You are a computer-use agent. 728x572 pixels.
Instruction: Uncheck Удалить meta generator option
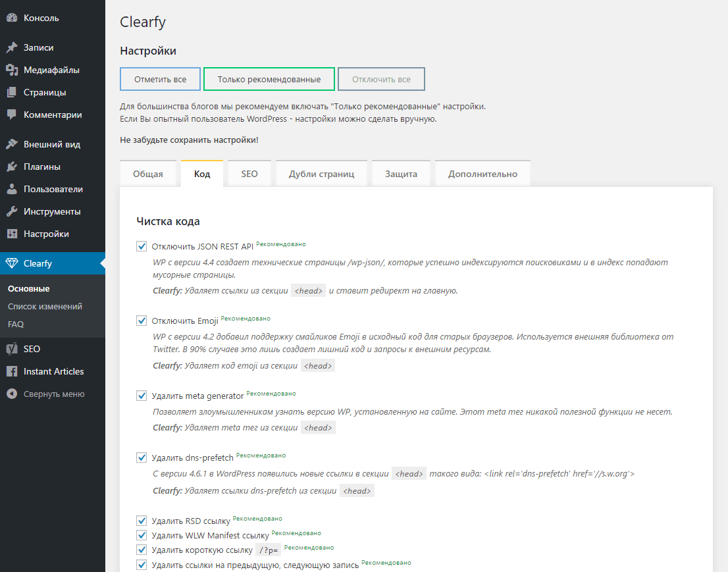(x=142, y=396)
